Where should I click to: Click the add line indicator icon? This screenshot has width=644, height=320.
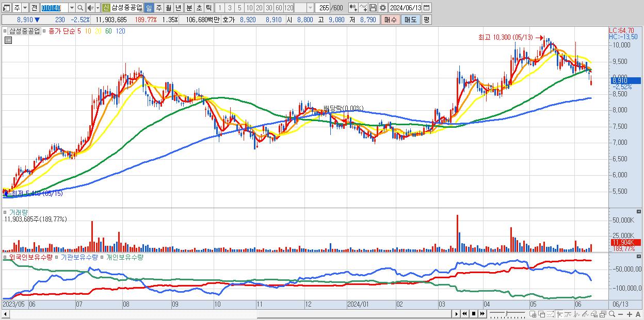pyautogui.click(x=363, y=8)
